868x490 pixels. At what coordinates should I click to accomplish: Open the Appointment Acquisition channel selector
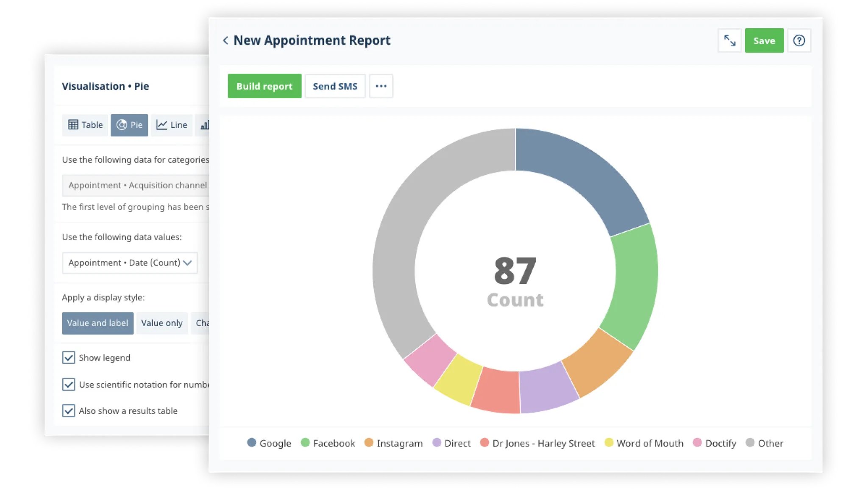coord(136,185)
